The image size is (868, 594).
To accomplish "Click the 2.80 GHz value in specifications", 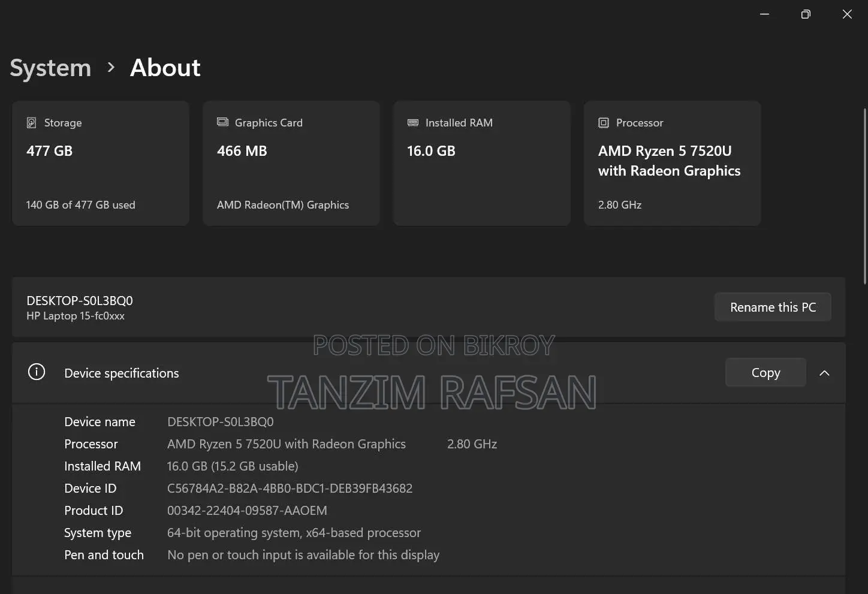I will pyautogui.click(x=472, y=444).
